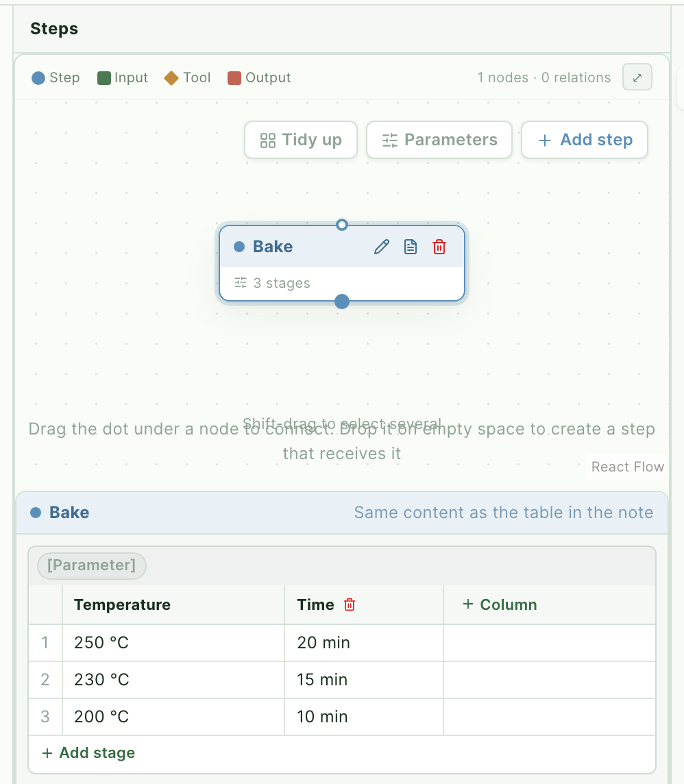Screen dimensions: 684x784
Task: Edit the 230 °C cell
Action: [x=173, y=680]
